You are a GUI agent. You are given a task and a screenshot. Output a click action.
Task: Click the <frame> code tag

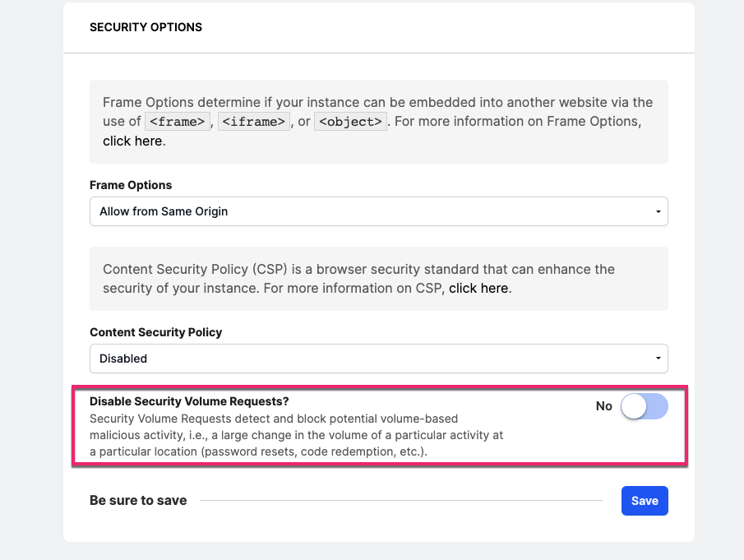point(176,122)
